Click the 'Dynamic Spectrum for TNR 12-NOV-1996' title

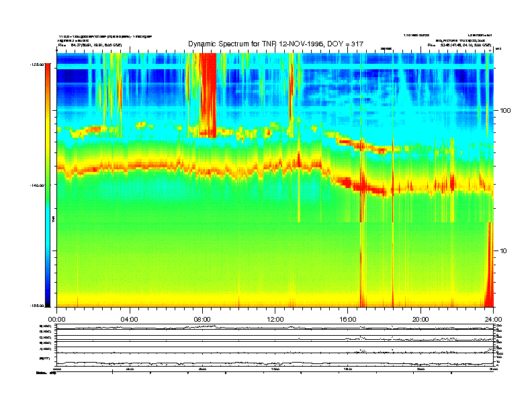pos(275,44)
